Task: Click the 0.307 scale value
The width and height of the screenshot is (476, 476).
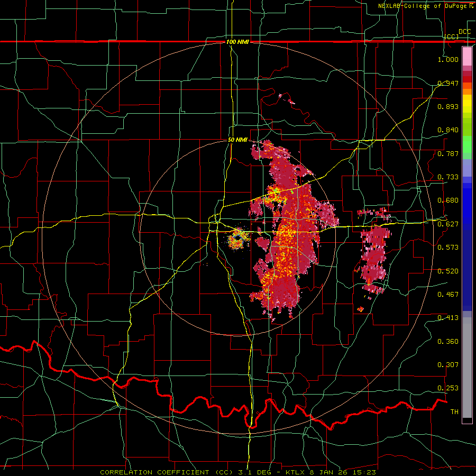Action: [448, 365]
